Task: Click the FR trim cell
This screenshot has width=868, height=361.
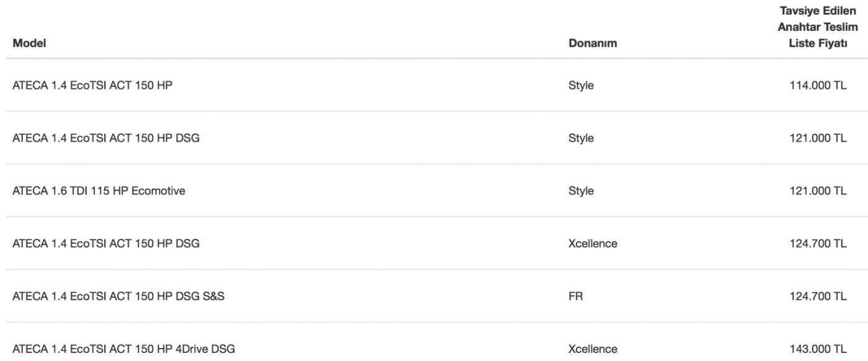Action: pos(575,296)
